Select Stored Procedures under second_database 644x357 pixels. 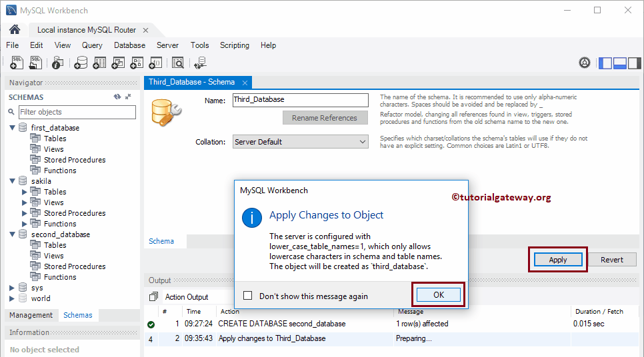75,266
